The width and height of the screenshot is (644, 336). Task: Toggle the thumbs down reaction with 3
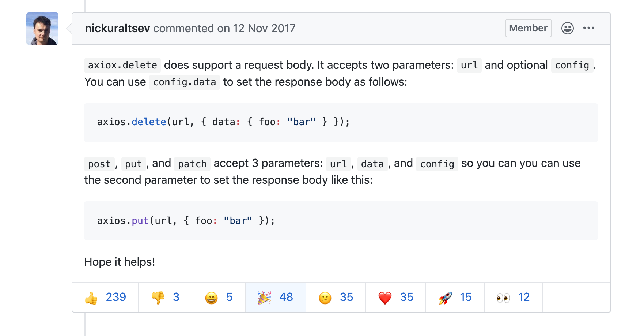click(165, 297)
